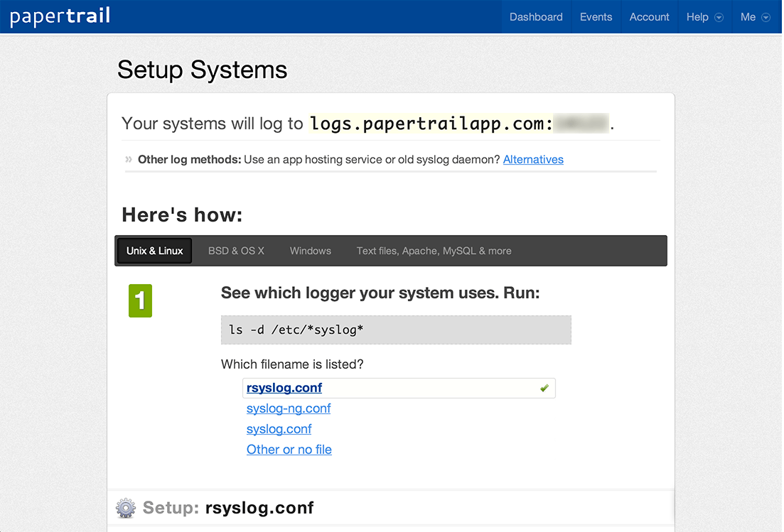Select the Other or no file link
The image size is (784, 532).
[x=289, y=450]
